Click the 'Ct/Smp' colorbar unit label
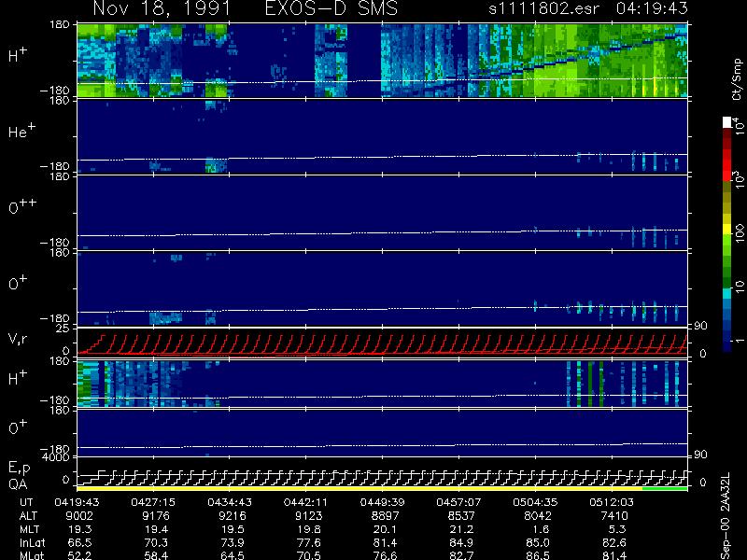 coord(738,79)
